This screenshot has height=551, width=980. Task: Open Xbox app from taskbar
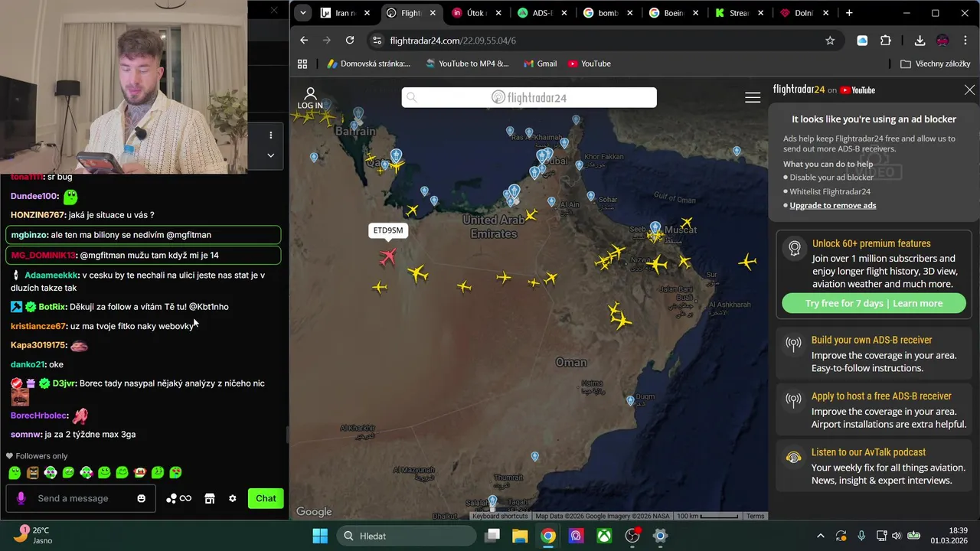pos(604,536)
